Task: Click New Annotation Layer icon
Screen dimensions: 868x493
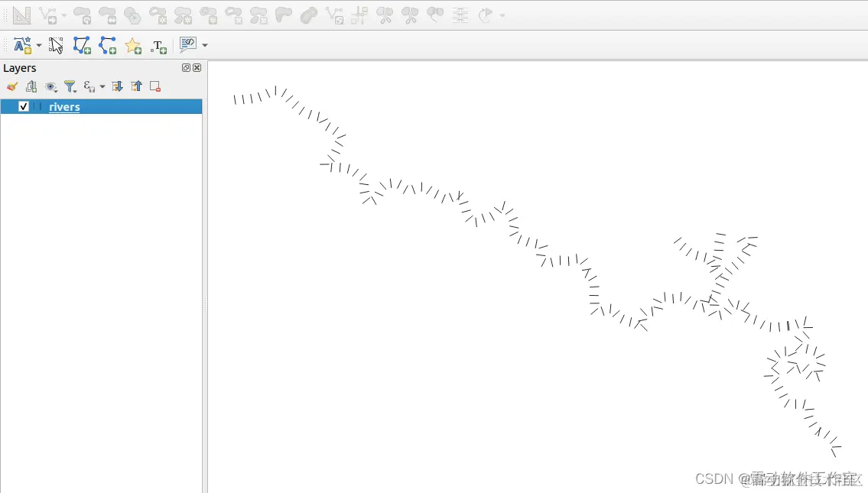Action: 22,45
